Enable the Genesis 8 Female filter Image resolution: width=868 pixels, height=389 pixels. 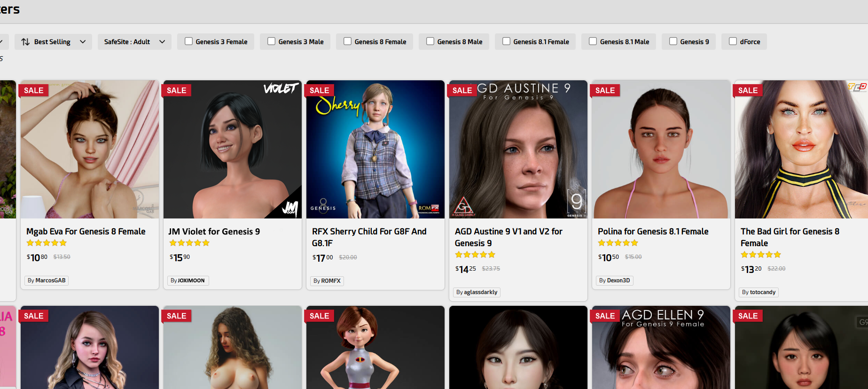click(347, 41)
